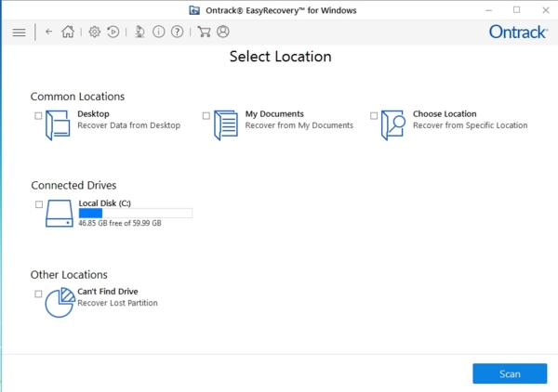
Task: Click the My Documents icon
Action: pos(226,125)
